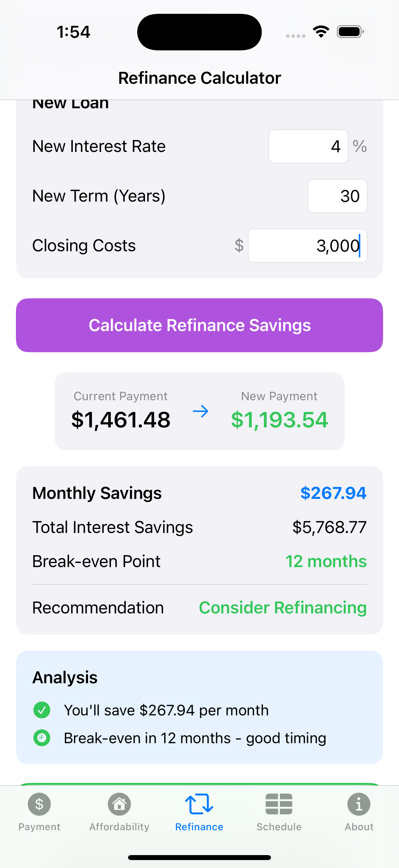Viewport: 399px width, 868px height.
Task: Tap the current payment value $1,461.48
Action: [120, 420]
